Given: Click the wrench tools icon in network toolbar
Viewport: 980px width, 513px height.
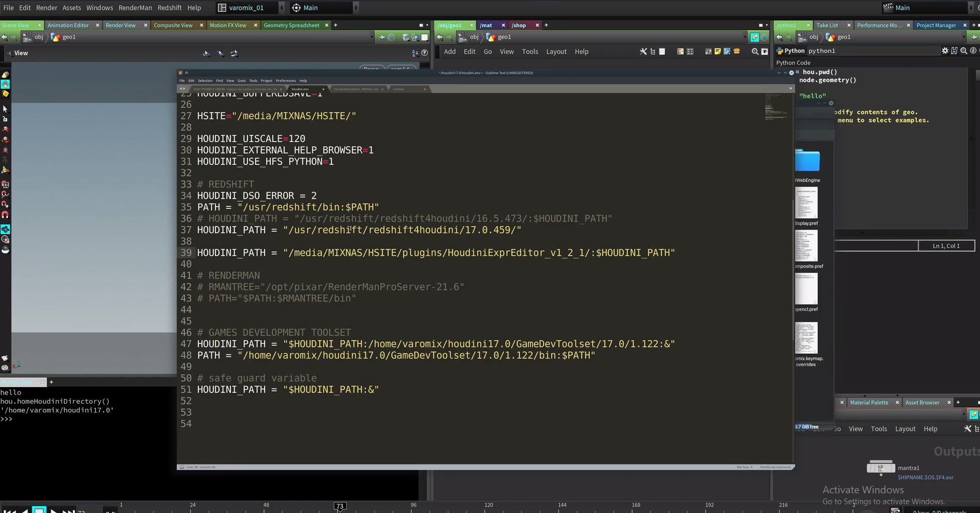Looking at the screenshot, I should coord(643,51).
